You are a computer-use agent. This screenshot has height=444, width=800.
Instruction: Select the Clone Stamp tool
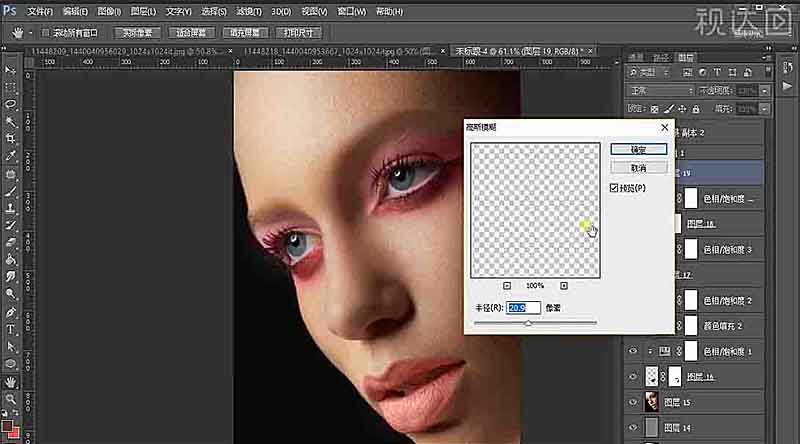(10, 208)
